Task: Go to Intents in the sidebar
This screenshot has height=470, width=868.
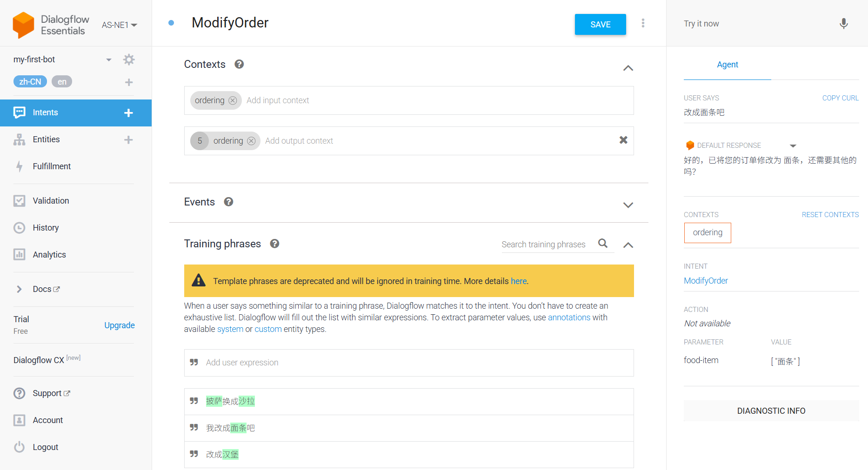Action: pos(46,113)
